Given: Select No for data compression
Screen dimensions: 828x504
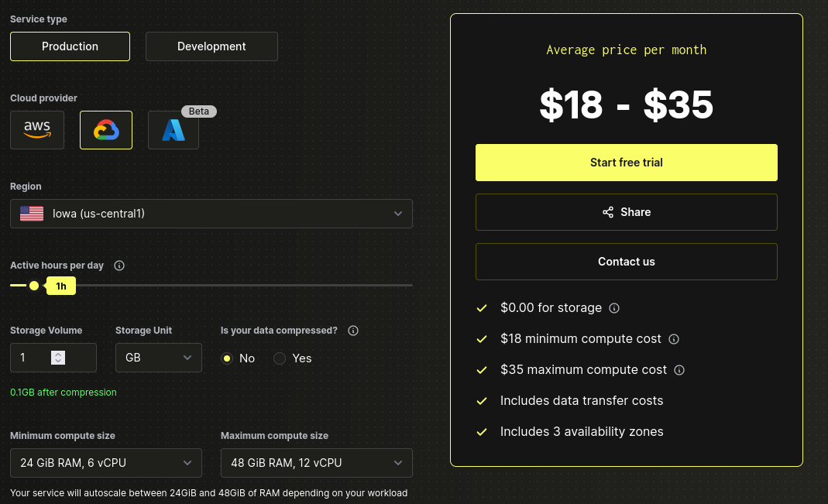Looking at the screenshot, I should click(x=227, y=358).
